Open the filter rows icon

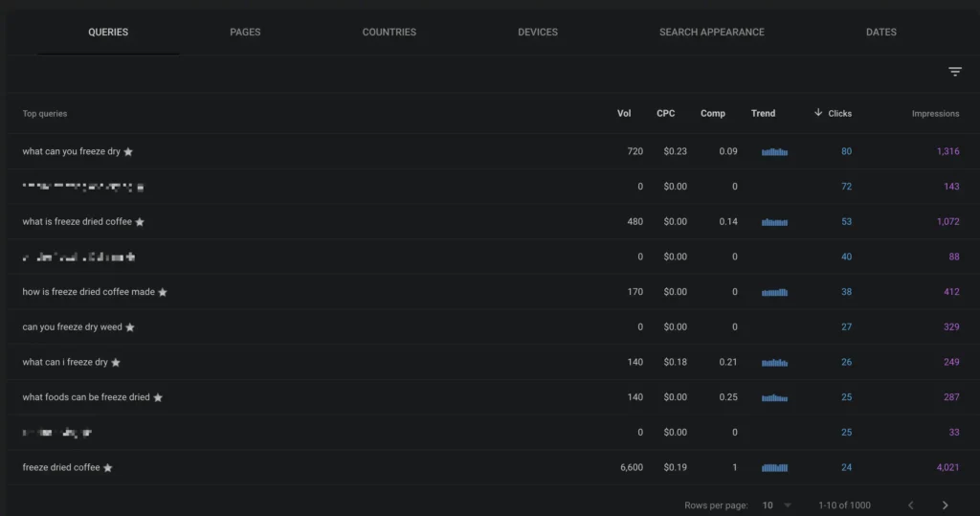click(954, 72)
